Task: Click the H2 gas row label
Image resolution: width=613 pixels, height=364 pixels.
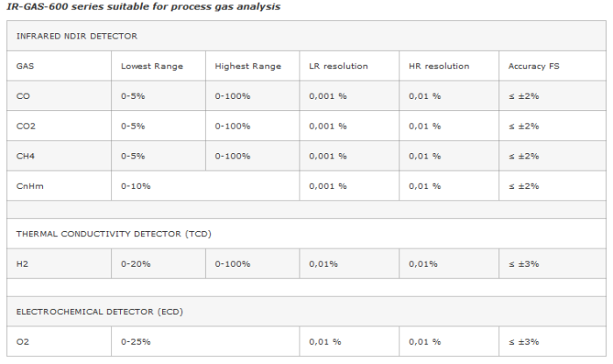Action: tap(23, 263)
